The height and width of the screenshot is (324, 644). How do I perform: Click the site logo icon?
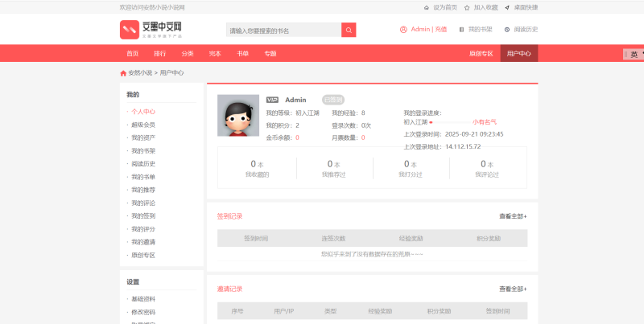click(x=130, y=30)
